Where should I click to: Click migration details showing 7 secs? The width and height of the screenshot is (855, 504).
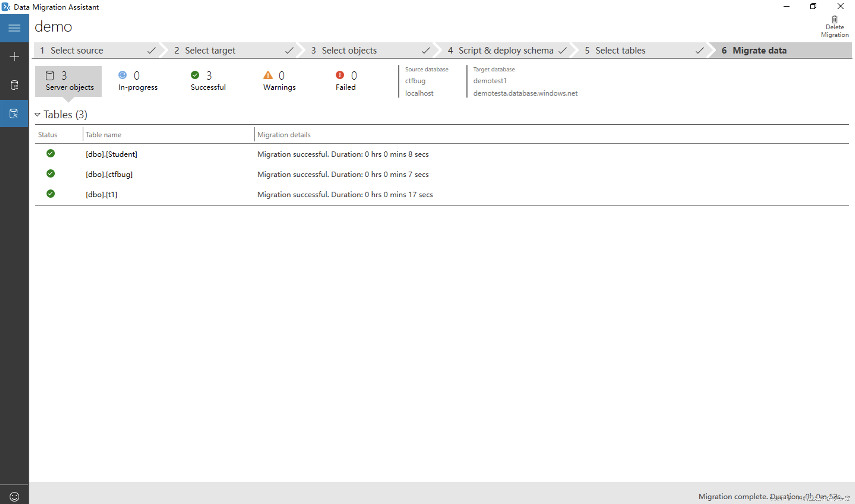coord(343,174)
